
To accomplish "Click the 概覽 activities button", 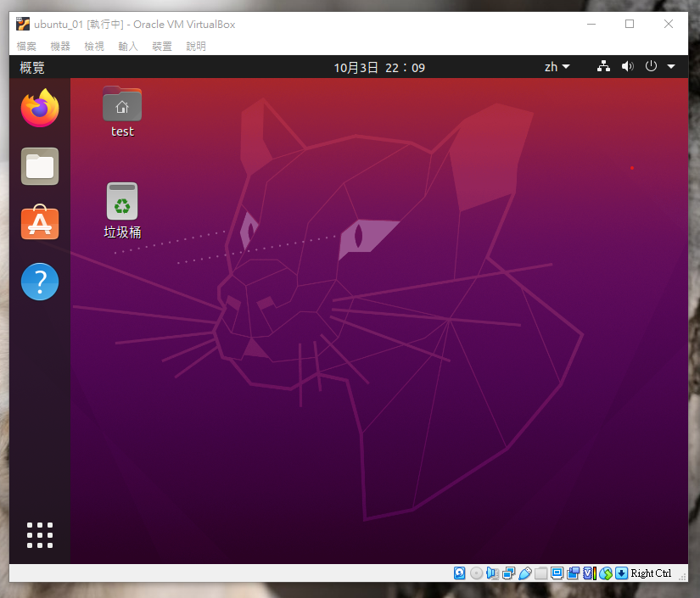I will (x=32, y=67).
